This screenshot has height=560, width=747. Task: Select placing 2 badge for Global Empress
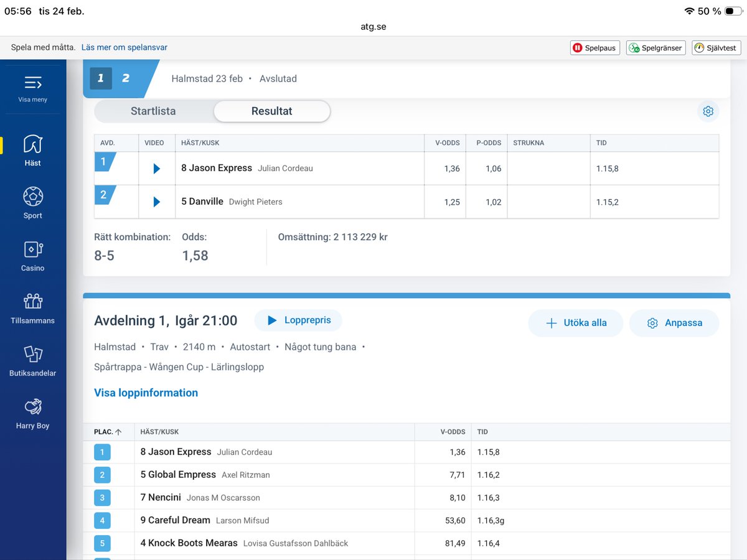pyautogui.click(x=102, y=475)
